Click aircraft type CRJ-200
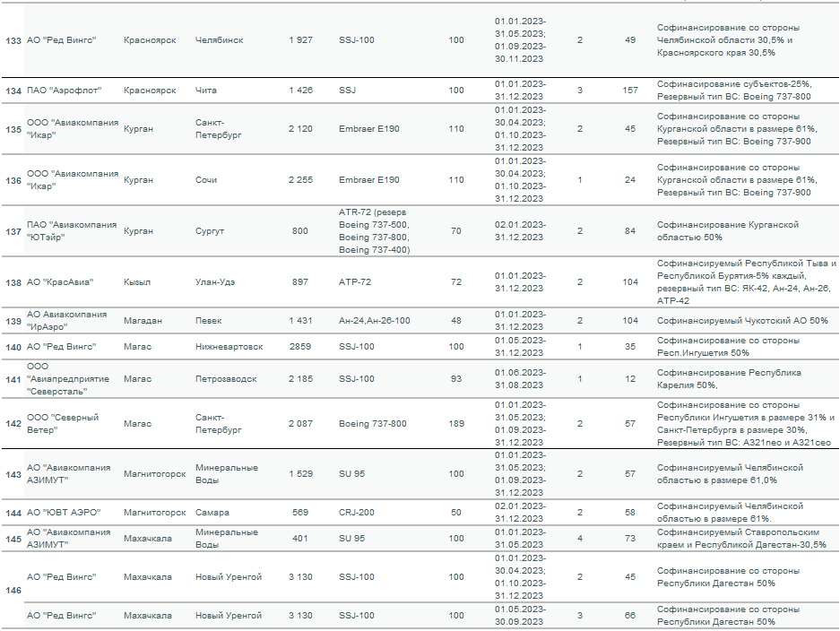 pos(356,513)
